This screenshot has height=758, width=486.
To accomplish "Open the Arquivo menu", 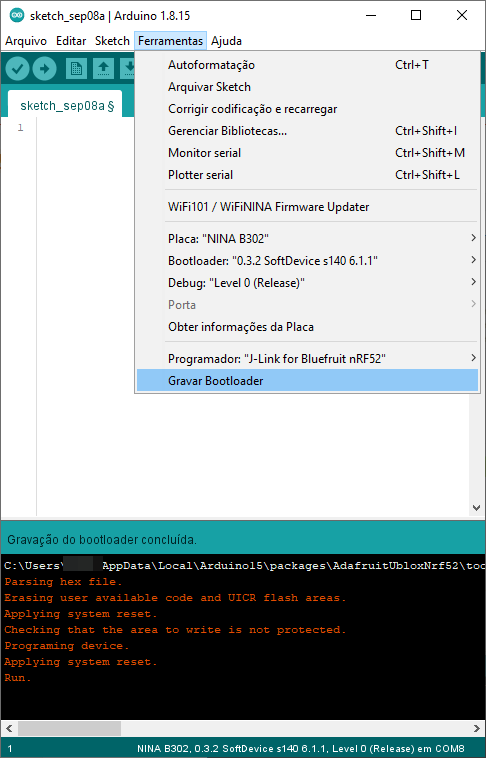I will [26, 41].
